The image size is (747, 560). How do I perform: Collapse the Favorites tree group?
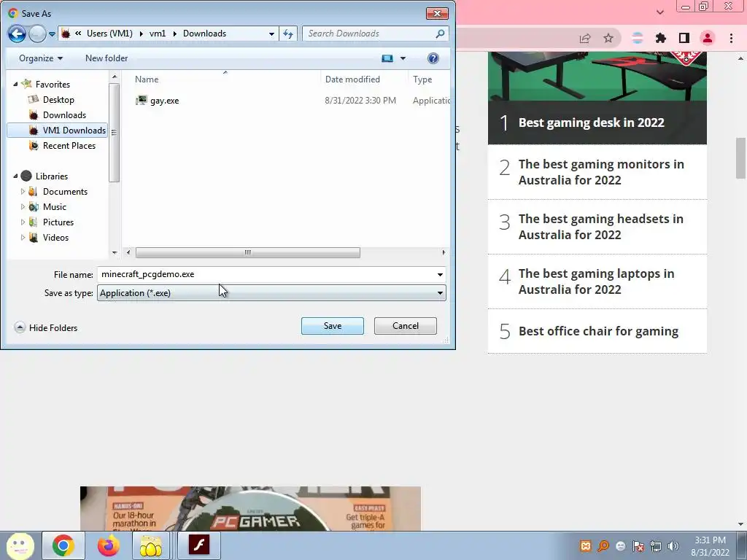coord(16,85)
